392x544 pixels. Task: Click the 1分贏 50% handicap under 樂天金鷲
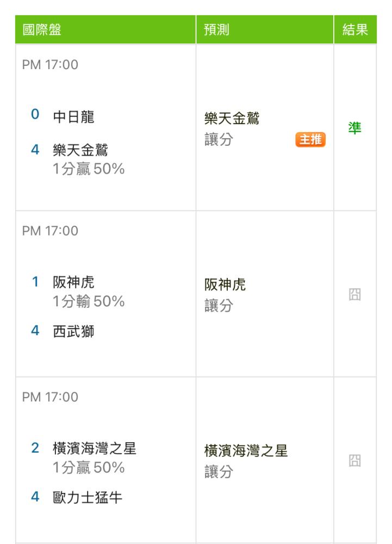point(89,169)
